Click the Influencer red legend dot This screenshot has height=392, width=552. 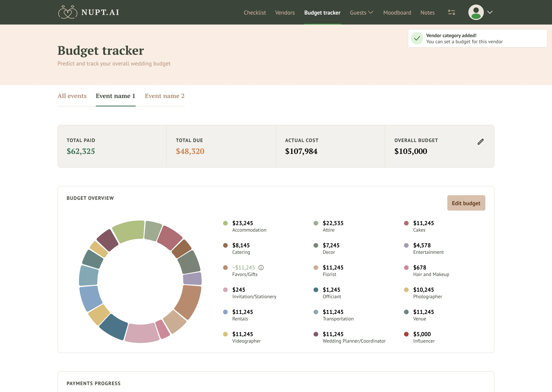(406, 334)
